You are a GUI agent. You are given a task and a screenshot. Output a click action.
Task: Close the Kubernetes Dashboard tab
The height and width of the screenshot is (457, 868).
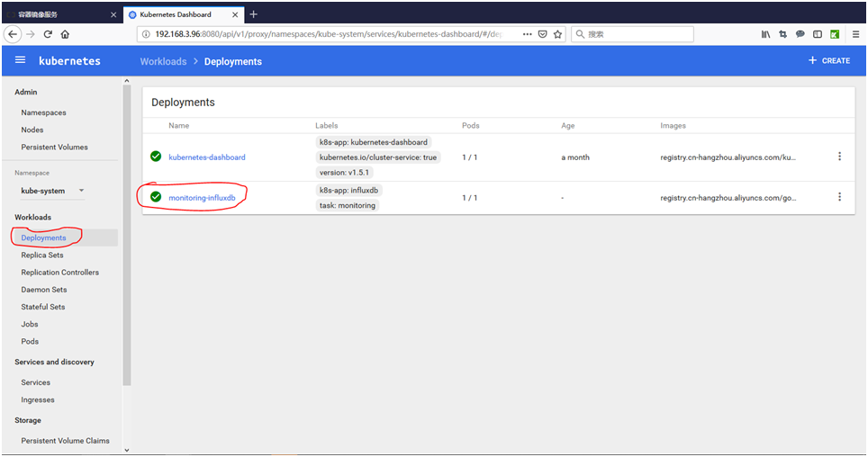[x=235, y=15]
